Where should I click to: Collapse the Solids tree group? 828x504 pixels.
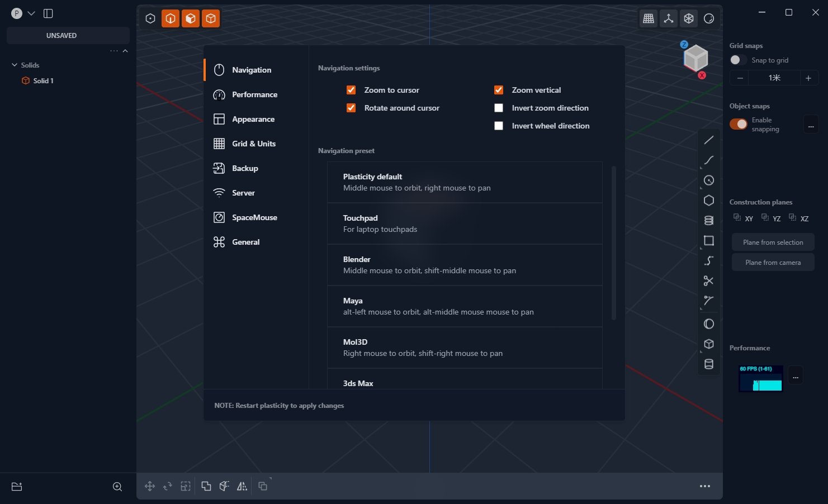pos(15,65)
